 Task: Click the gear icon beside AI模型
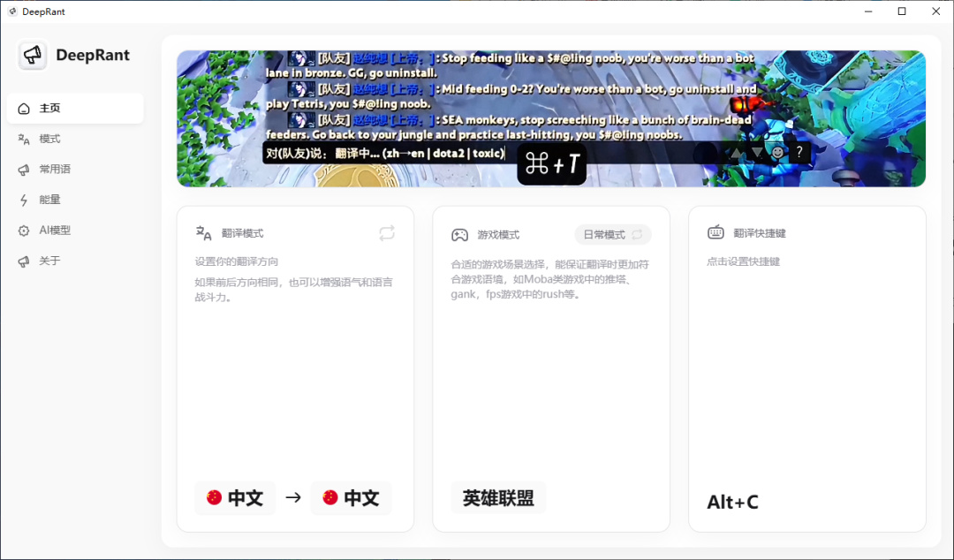coord(24,231)
